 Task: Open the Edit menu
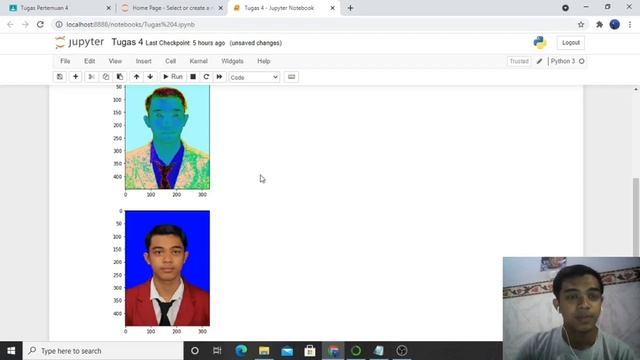(89, 61)
